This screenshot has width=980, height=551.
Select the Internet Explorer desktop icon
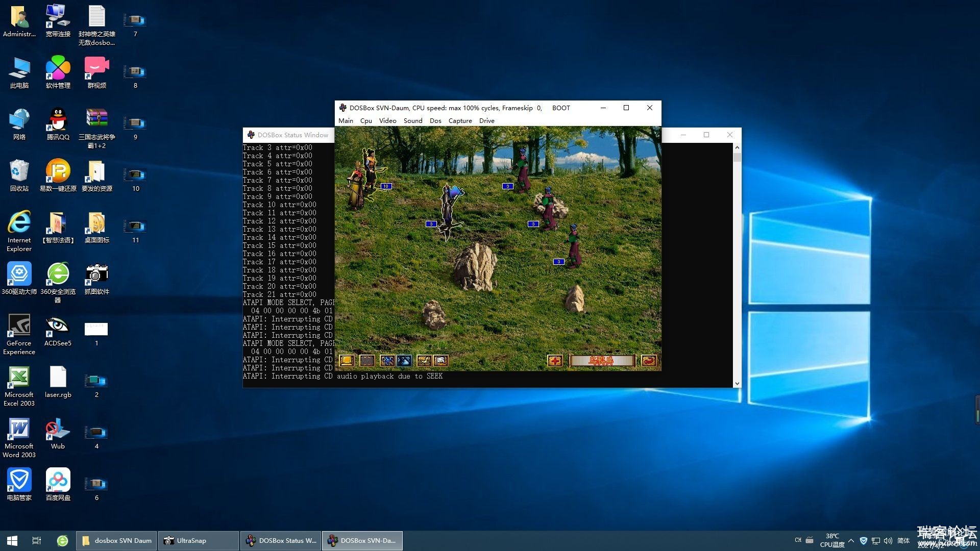[x=19, y=232]
